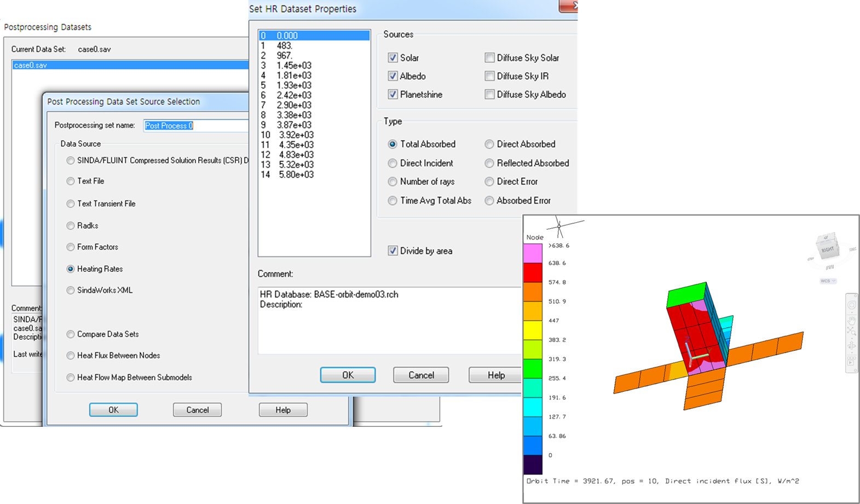This screenshot has width=860, height=504.
Task: Click the Postprocessing set name field
Action: [x=196, y=125]
